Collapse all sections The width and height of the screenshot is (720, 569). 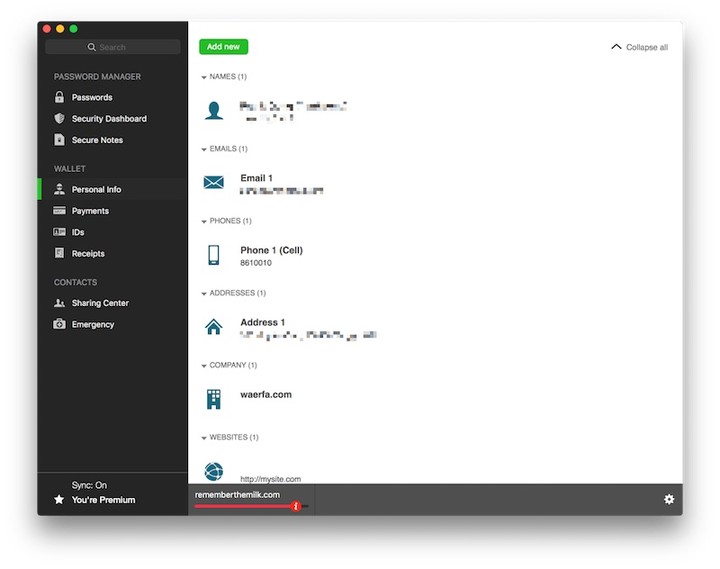pyautogui.click(x=639, y=47)
